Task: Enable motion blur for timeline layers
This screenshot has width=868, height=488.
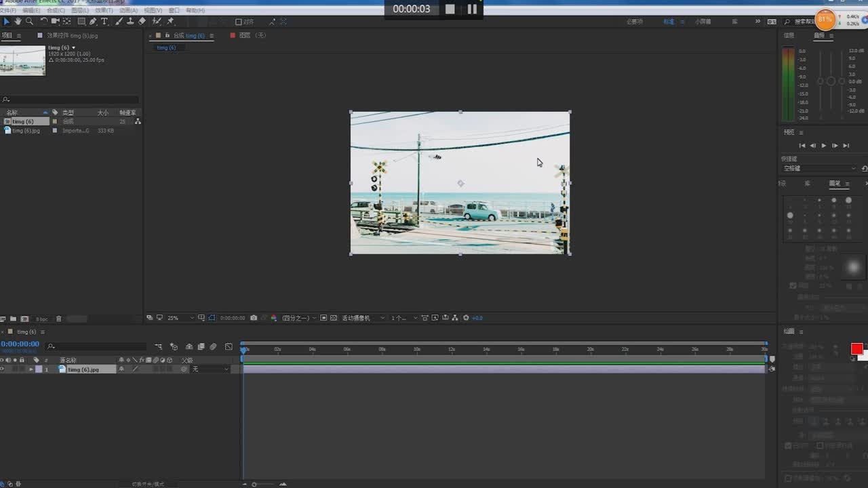Action: tap(213, 346)
